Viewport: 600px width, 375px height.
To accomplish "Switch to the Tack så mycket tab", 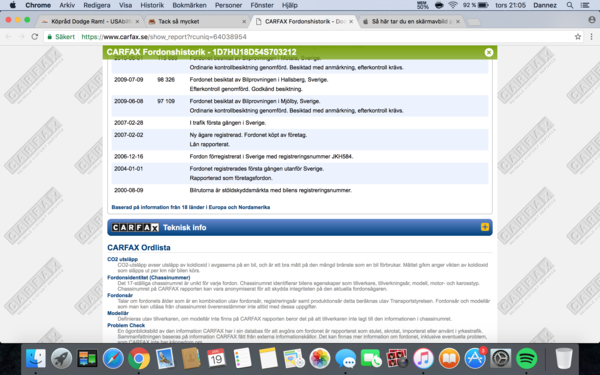I will 196,21.
